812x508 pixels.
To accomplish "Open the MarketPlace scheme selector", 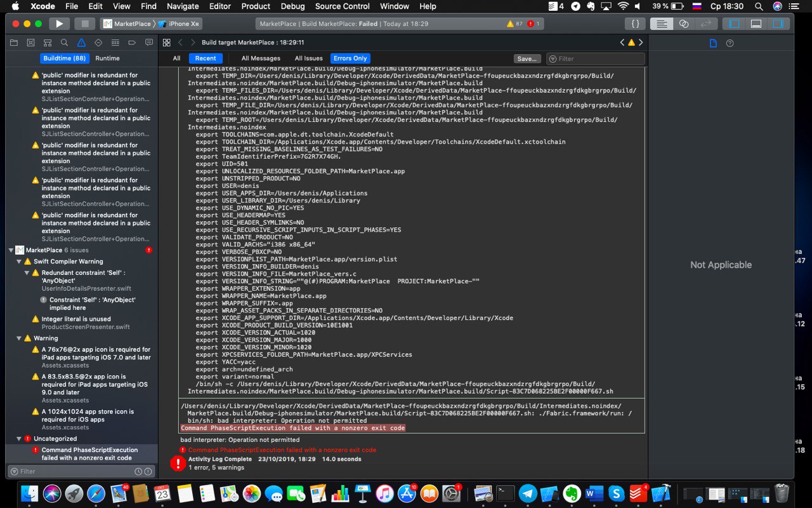I will click(x=127, y=23).
